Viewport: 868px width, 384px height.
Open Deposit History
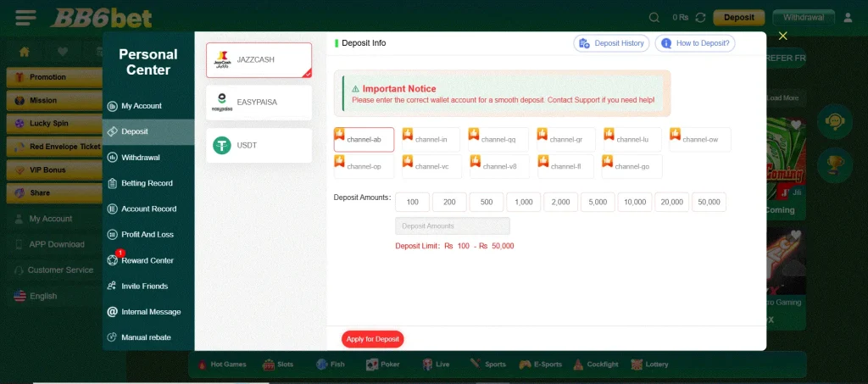click(x=612, y=43)
